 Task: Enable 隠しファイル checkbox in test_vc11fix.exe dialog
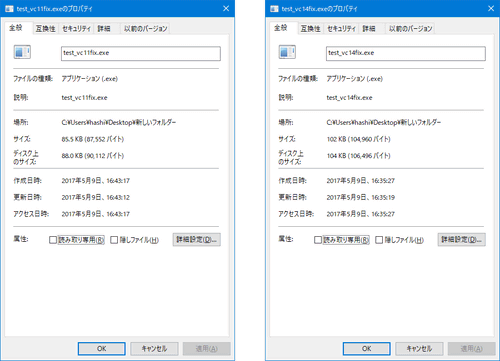coord(114,240)
